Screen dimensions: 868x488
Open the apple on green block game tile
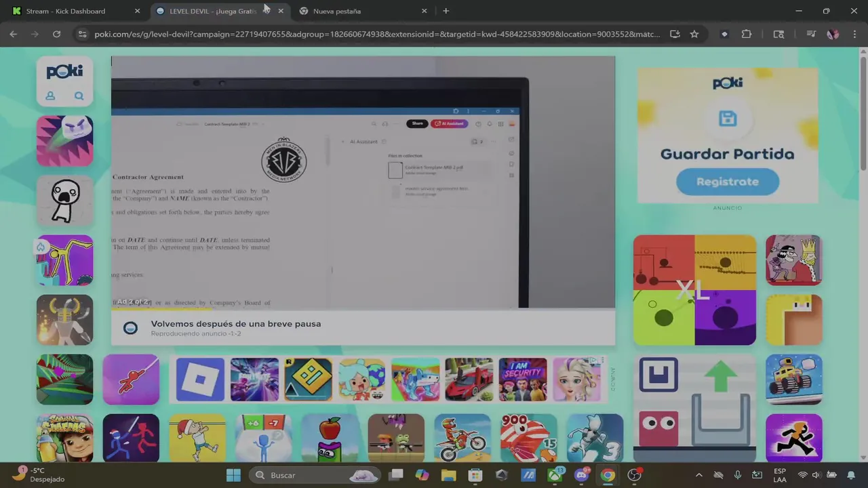click(330, 439)
